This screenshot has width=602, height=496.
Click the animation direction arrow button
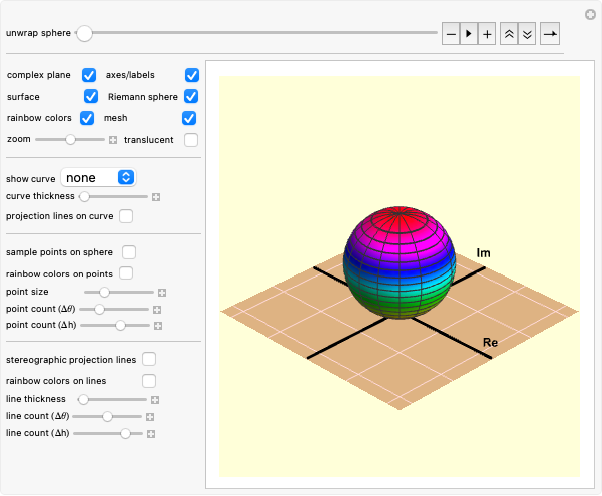click(550, 34)
